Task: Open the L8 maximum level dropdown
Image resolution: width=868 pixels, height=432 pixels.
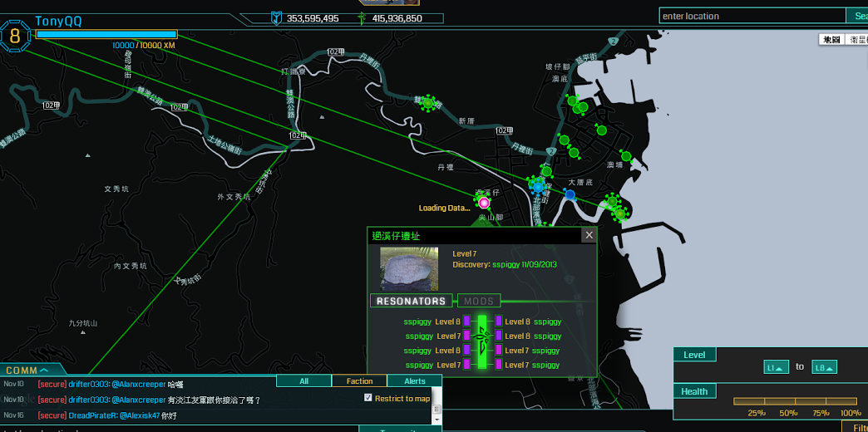Action: pos(824,367)
